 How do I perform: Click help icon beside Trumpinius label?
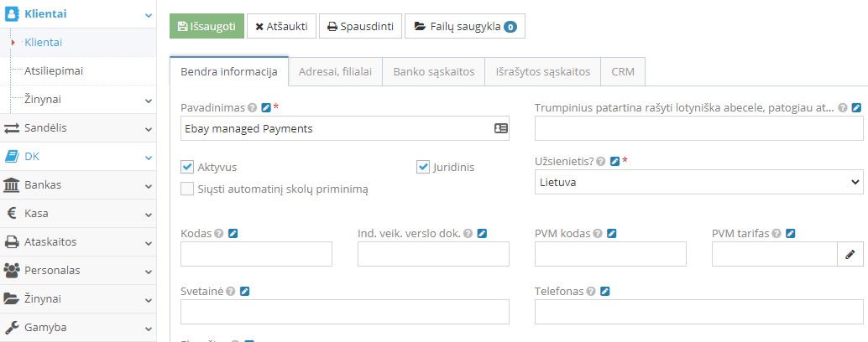point(843,107)
